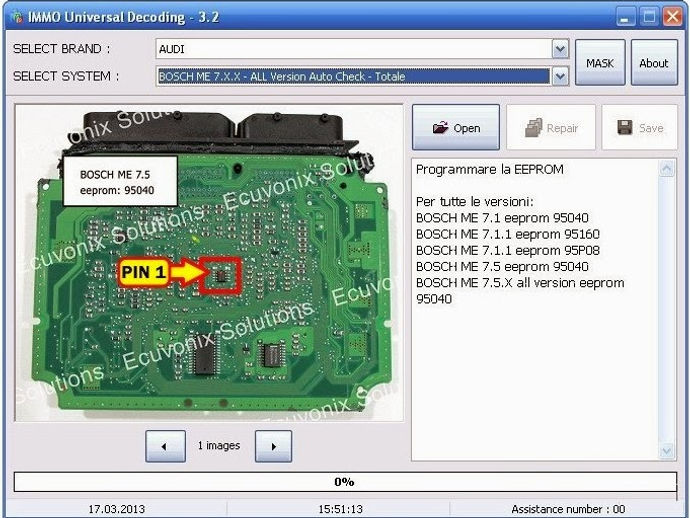Screen dimensions: 690x518
Task: Click 'BOSCH ME 7.5.X all version' line
Action: (520, 290)
